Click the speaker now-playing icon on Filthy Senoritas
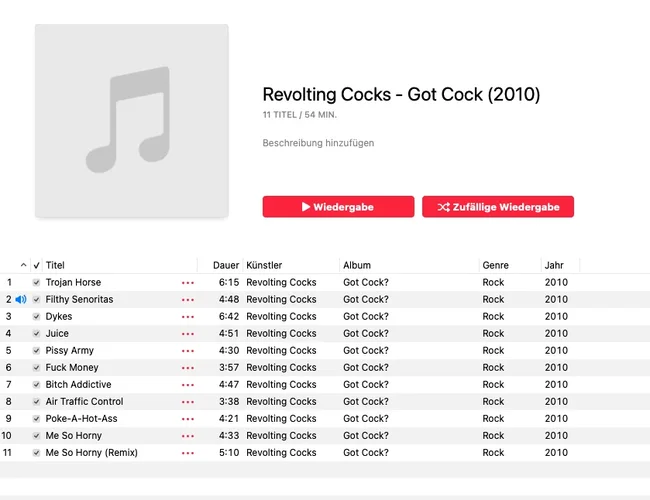 coord(20,299)
